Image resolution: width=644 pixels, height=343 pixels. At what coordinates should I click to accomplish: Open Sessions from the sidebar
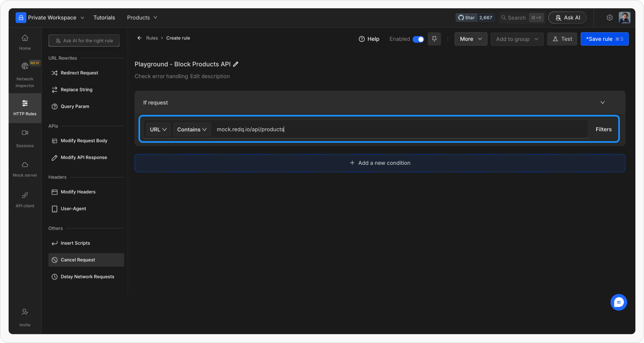pos(25,138)
